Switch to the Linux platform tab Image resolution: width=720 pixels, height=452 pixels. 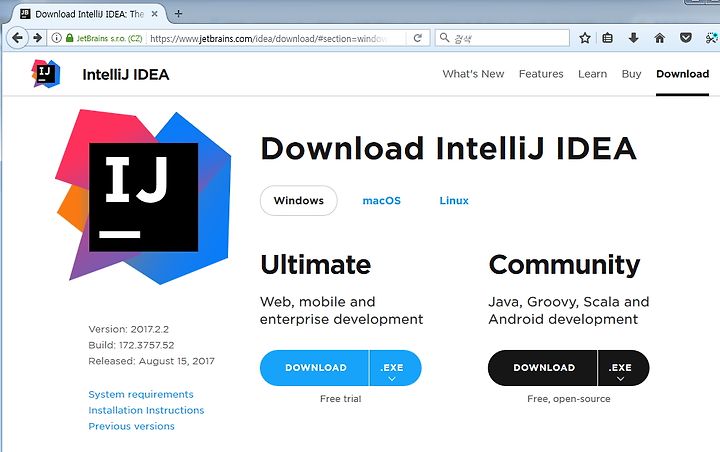tap(454, 201)
